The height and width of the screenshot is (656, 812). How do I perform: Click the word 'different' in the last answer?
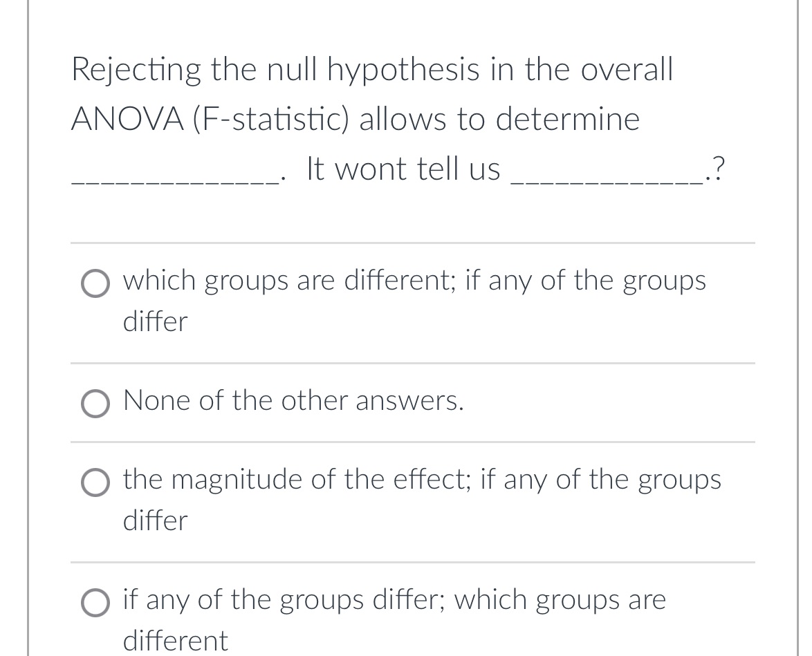pyautogui.click(x=174, y=640)
